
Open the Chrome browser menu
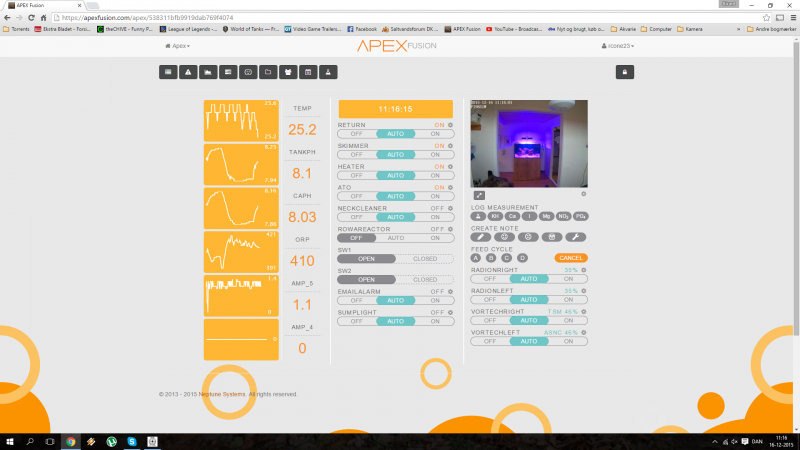click(x=790, y=18)
